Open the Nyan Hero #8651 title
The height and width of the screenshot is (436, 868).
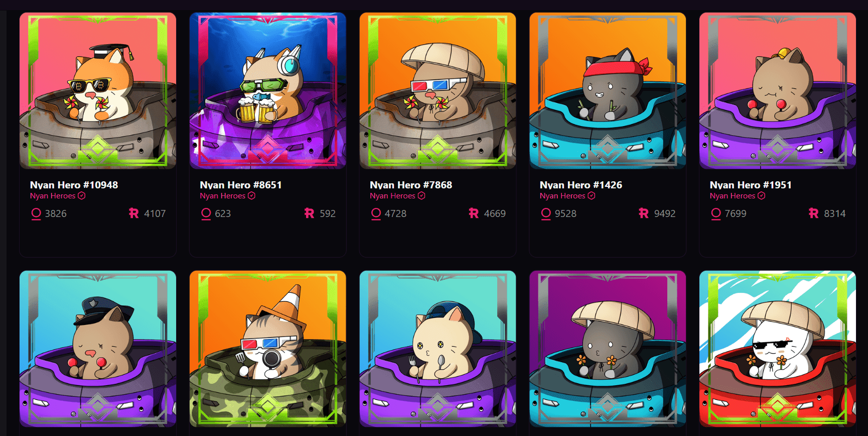(x=241, y=185)
